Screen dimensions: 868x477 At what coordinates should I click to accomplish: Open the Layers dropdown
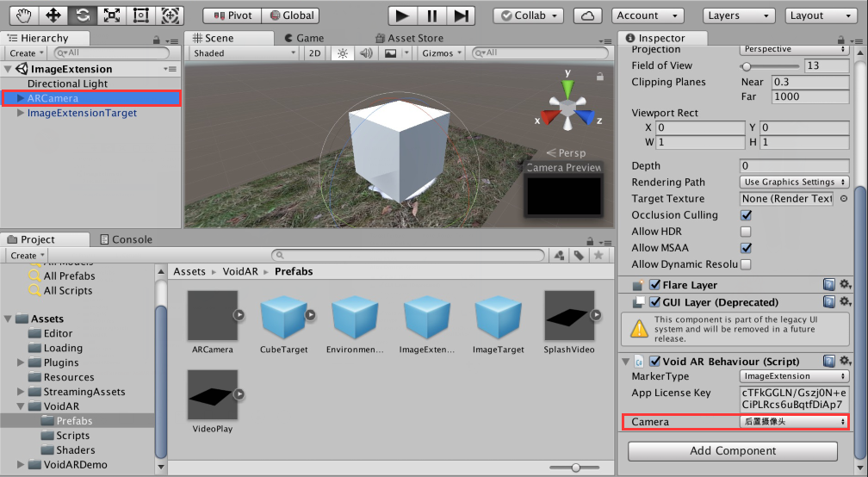point(732,15)
